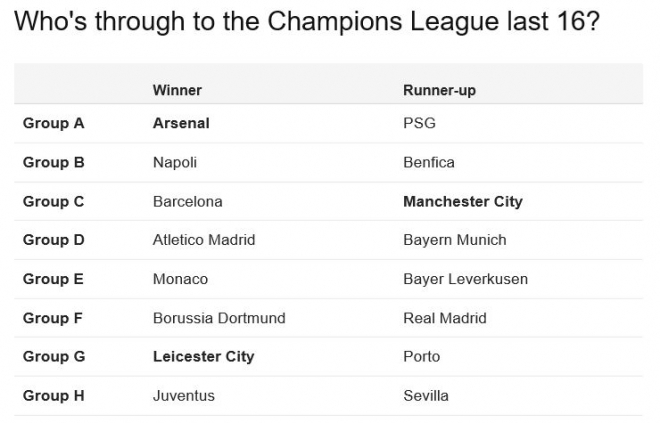Click the bold Manchester City entry

(x=463, y=202)
